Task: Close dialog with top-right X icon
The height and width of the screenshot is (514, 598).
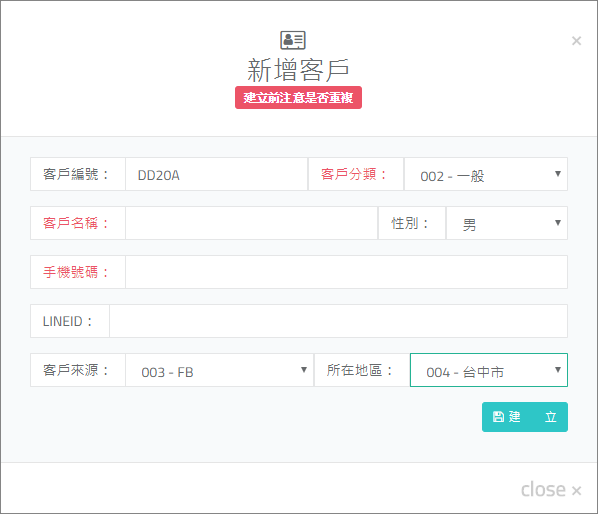Action: (x=576, y=41)
